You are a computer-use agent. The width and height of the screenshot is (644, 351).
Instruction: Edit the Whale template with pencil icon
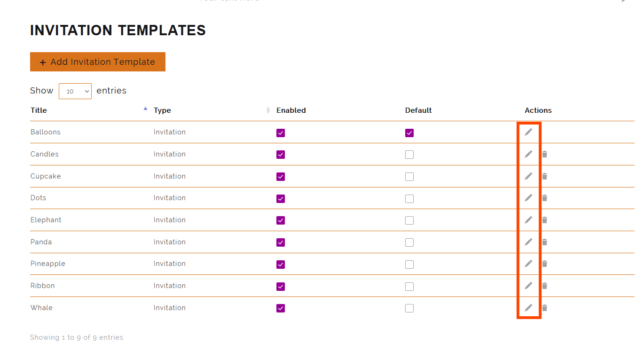tap(529, 308)
